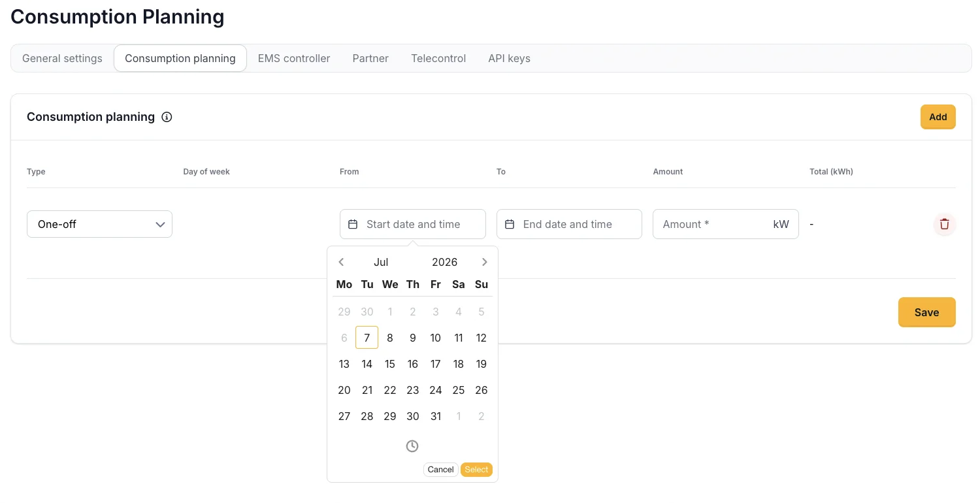Select July 27 in the calendar
The width and height of the screenshot is (980, 503).
[x=344, y=416]
